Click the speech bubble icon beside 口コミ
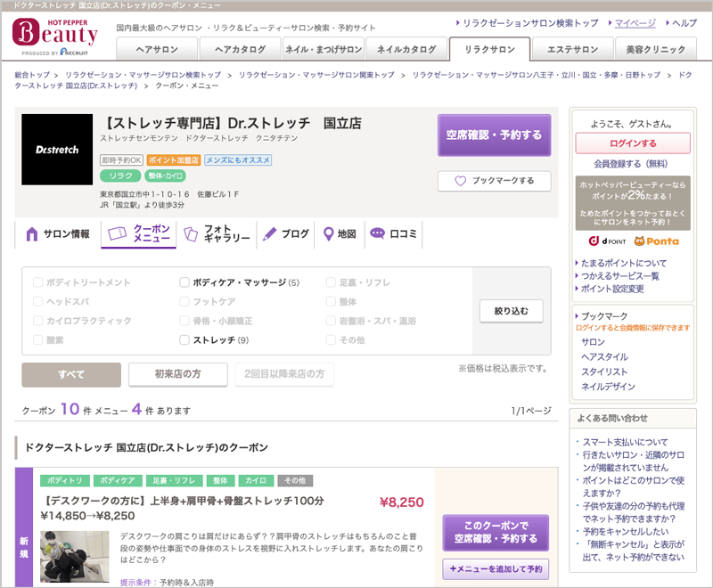The image size is (713, 588). pos(377,233)
